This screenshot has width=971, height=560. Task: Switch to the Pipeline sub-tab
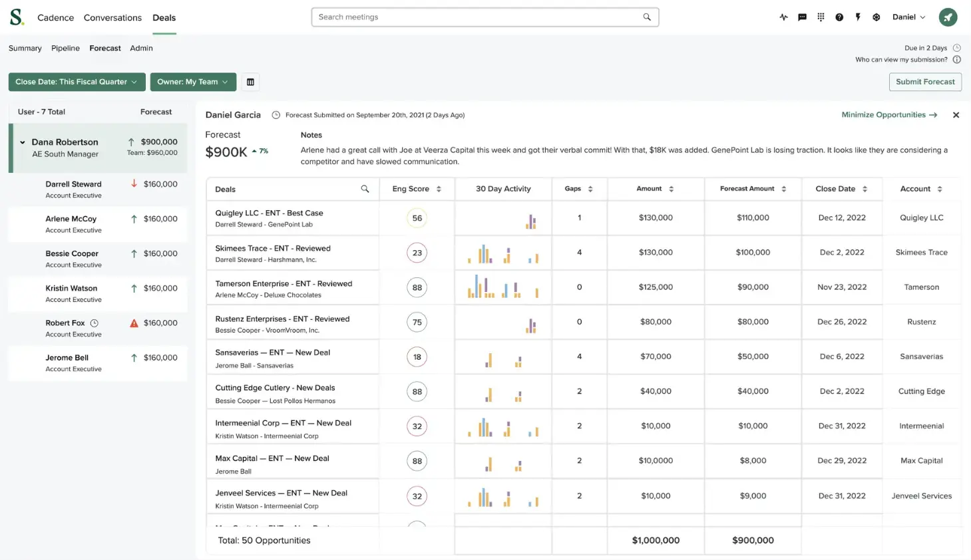[x=65, y=48]
